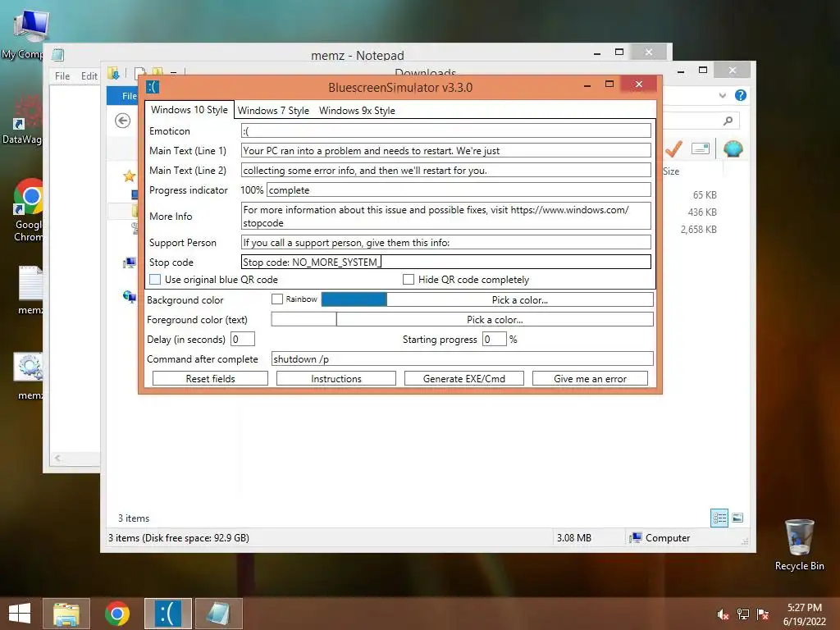Click the Notepad scroll left arrow
Screen dimensions: 840x630
click(57, 458)
